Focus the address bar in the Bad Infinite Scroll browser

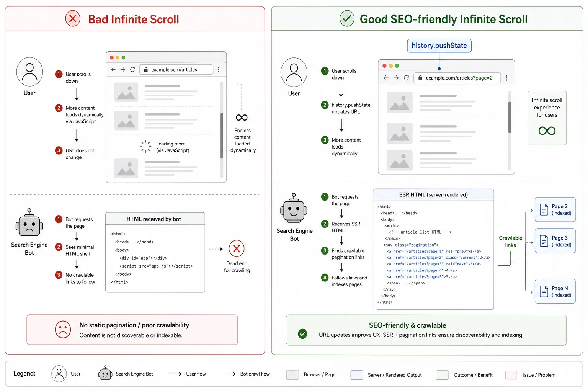click(x=176, y=69)
